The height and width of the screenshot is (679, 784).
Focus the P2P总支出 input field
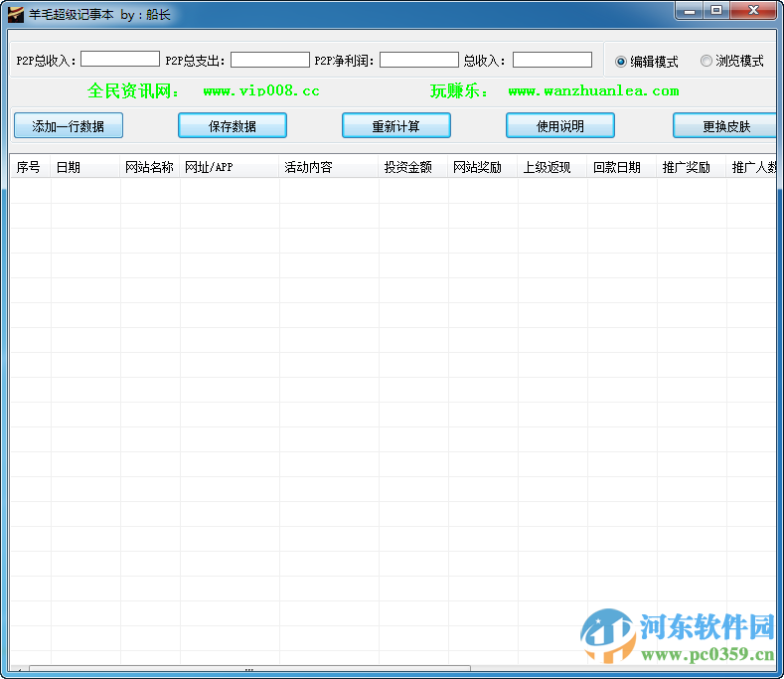(270, 60)
